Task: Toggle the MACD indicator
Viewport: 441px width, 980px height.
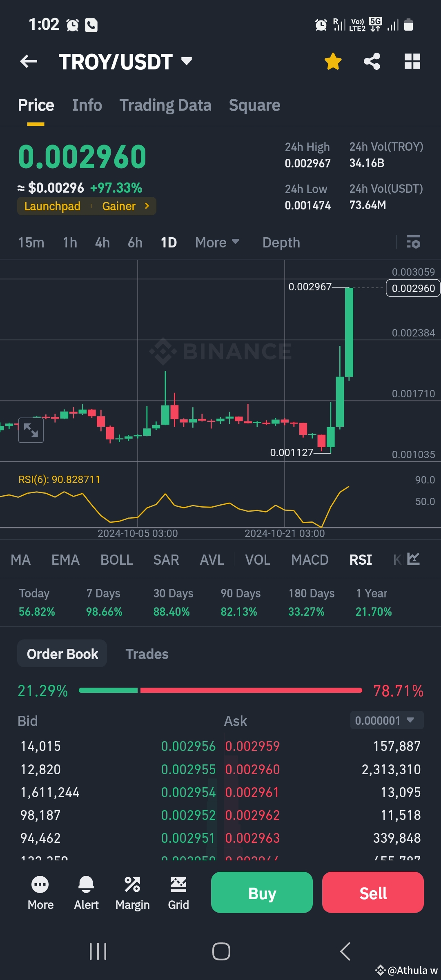Action: tap(310, 560)
